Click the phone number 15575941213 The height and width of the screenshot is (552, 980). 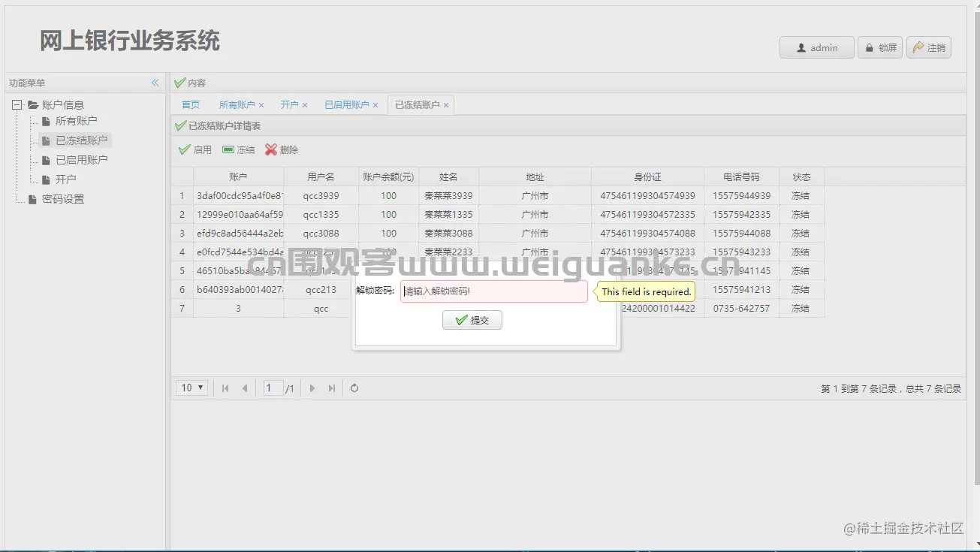pos(741,289)
